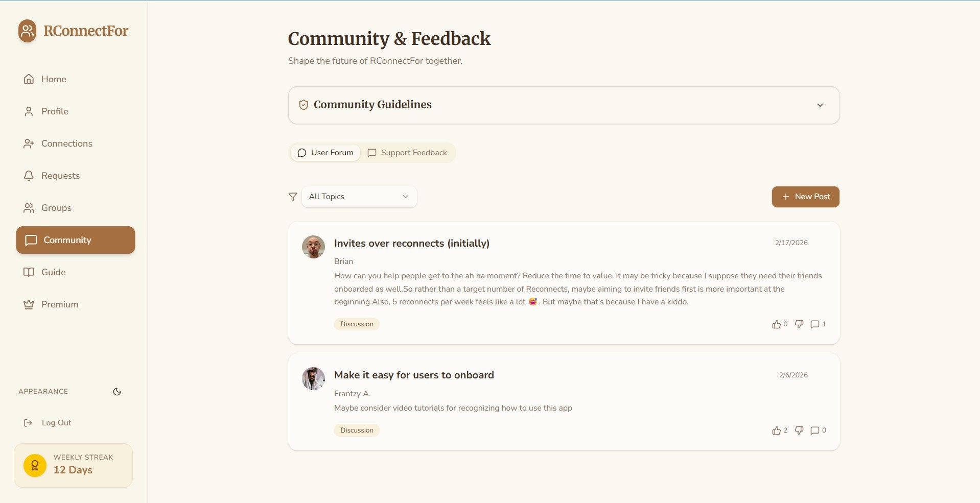980x503 pixels.
Task: Downvote the 'Make it easy to onboard' post
Action: click(799, 430)
